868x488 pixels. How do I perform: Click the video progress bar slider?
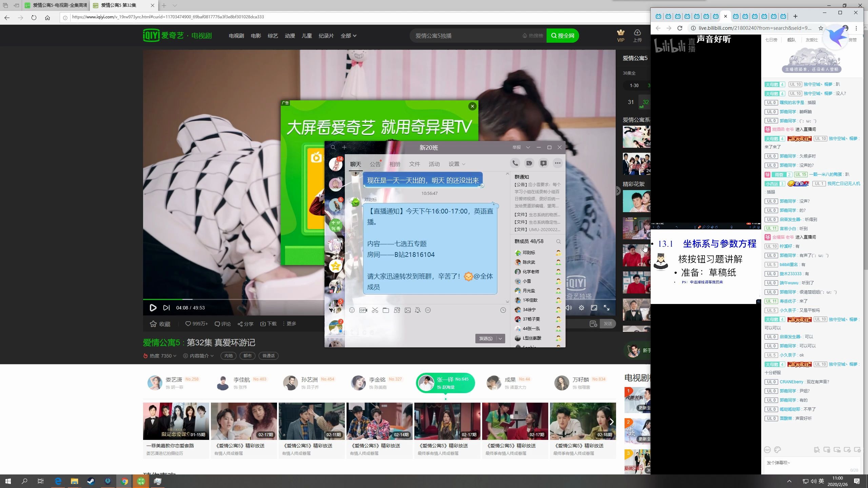tap(183, 300)
